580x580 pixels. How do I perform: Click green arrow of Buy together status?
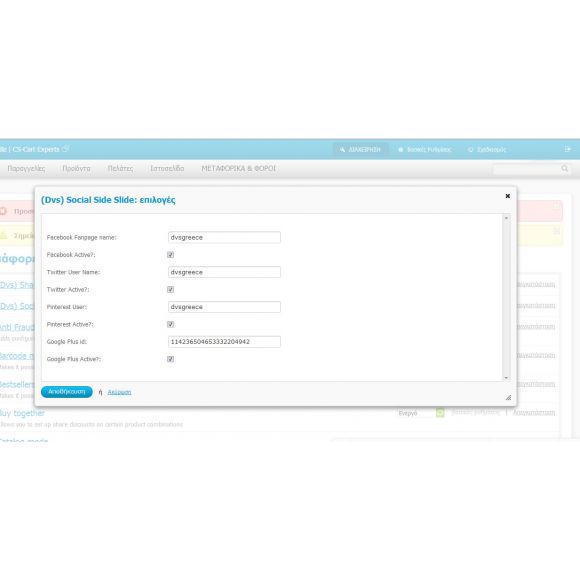440,413
